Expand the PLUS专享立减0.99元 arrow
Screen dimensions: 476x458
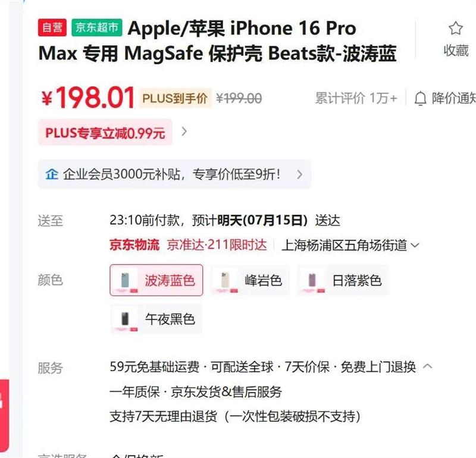tap(184, 131)
